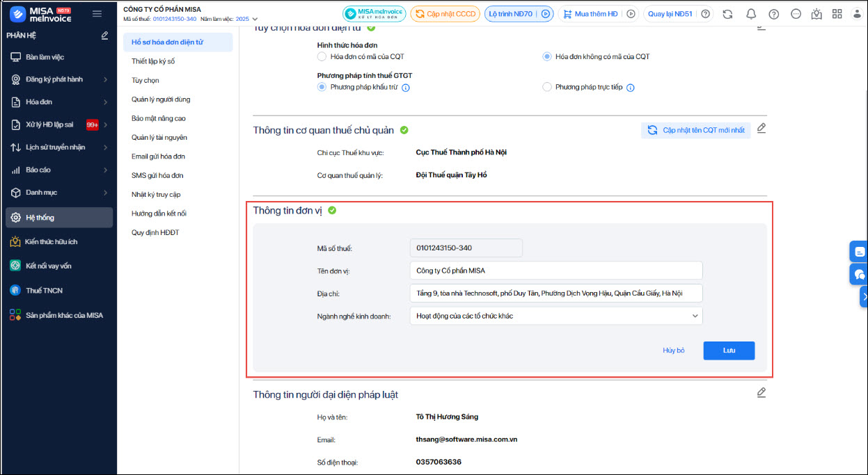Image resolution: width=868 pixels, height=475 pixels.
Task: Open Sản phẩm khác của MISA
Action: coord(59,315)
